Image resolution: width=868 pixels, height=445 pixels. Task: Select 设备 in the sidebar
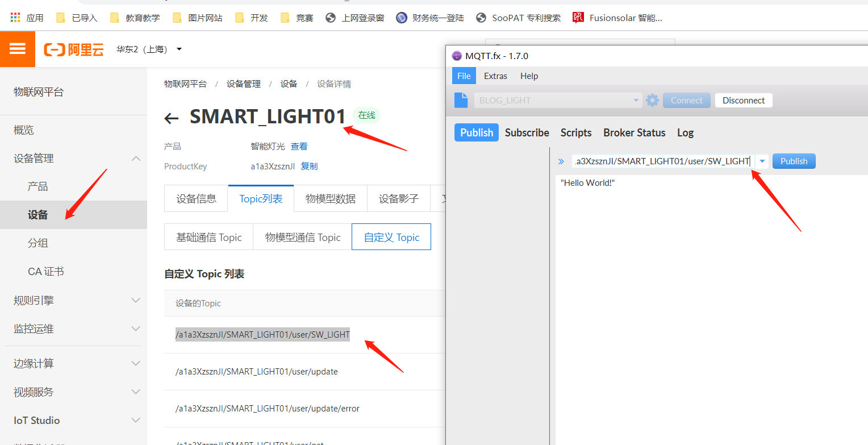coord(73,215)
